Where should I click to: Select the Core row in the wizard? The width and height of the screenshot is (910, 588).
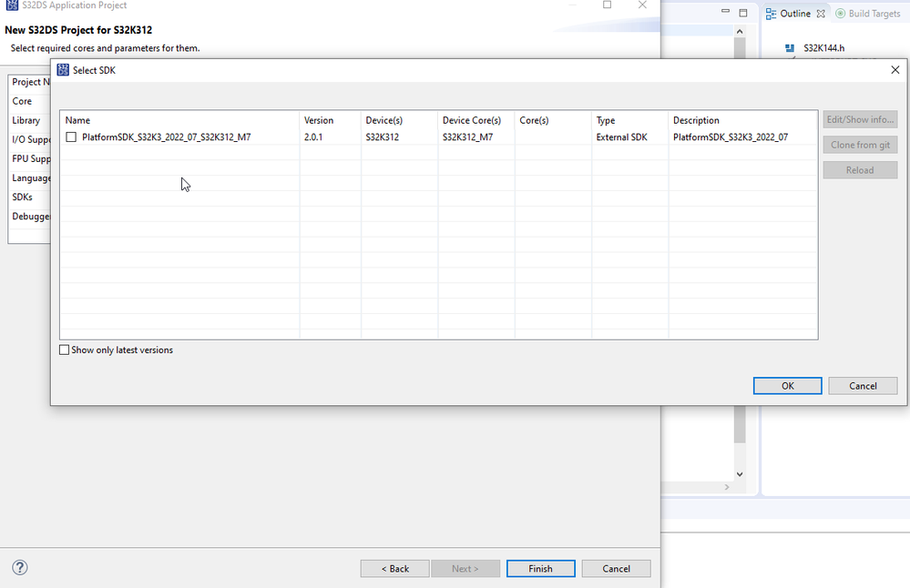29,101
